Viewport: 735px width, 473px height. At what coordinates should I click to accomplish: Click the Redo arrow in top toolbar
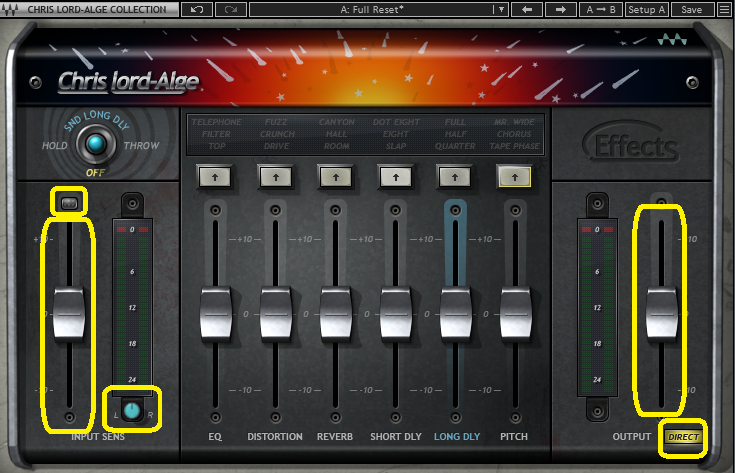click(x=231, y=9)
